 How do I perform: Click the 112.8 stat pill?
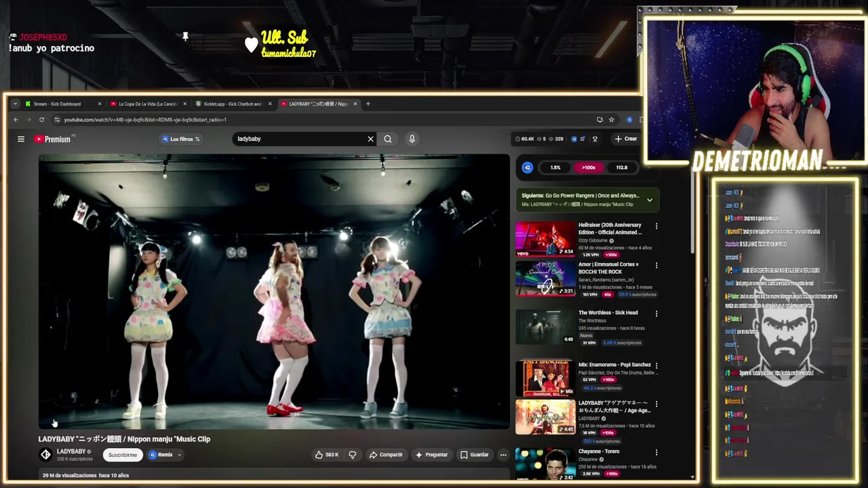point(621,167)
